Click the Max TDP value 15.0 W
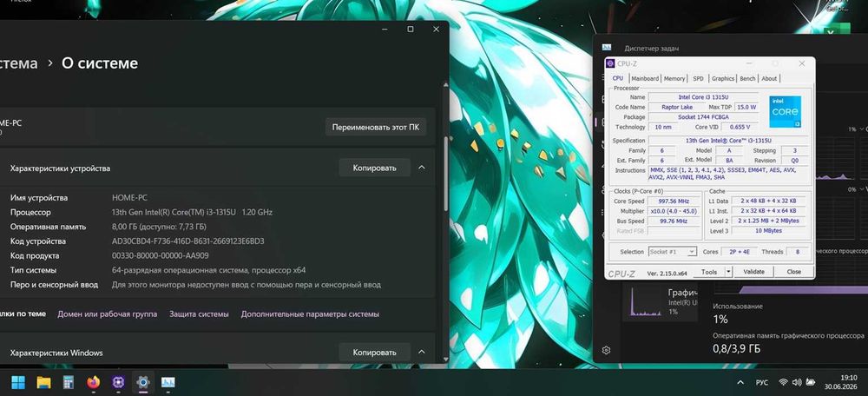 pos(746,107)
